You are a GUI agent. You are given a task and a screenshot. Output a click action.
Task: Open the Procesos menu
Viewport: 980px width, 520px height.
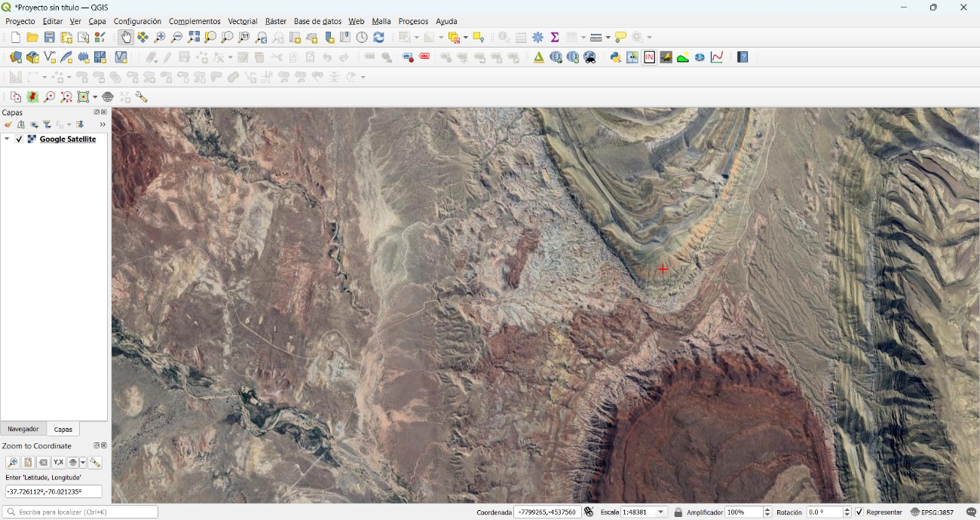click(x=413, y=21)
